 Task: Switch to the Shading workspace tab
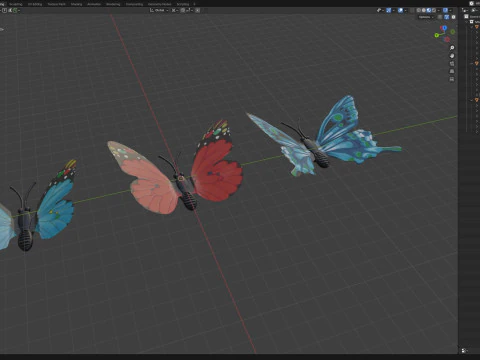click(x=76, y=4)
